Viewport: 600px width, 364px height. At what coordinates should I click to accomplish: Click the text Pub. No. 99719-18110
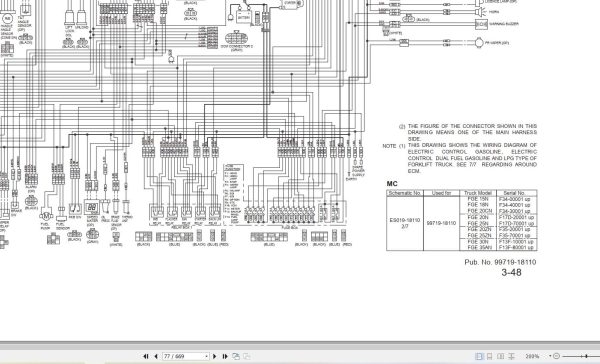[x=500, y=262]
